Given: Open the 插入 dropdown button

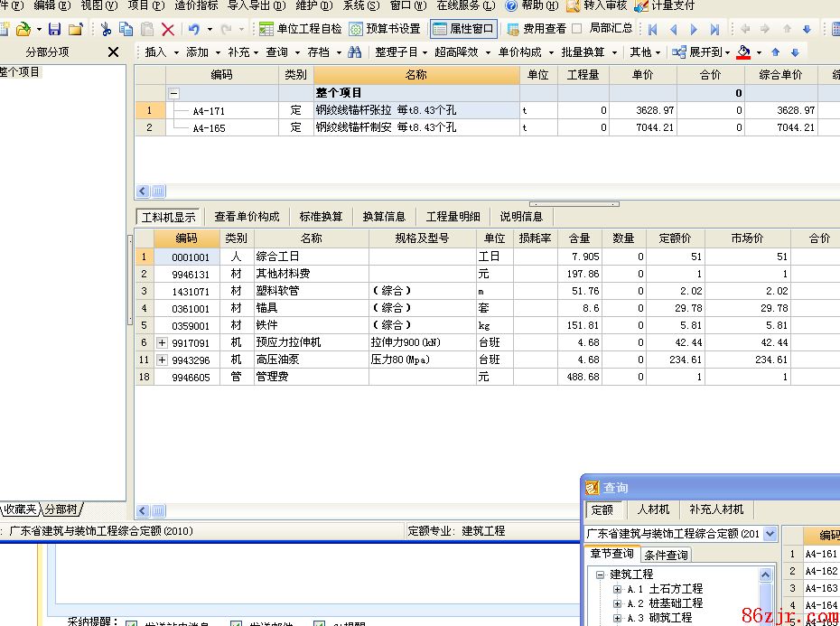Looking at the screenshot, I should click(163, 52).
